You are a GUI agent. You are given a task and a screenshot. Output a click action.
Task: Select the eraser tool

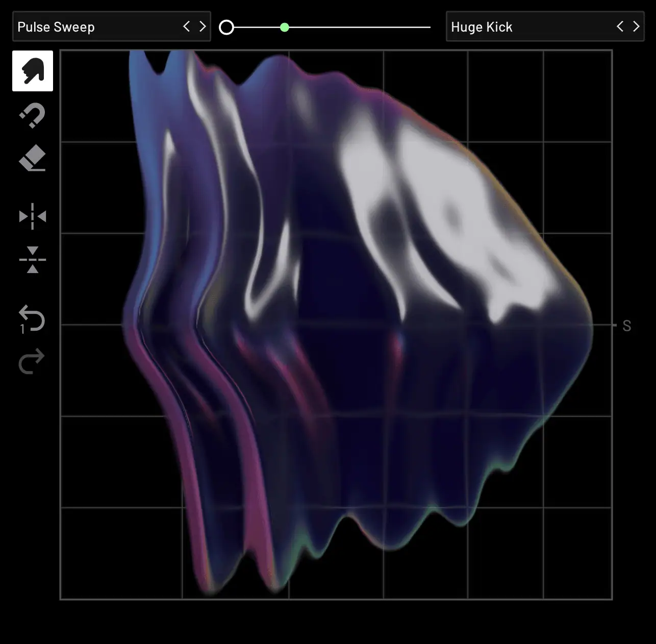click(33, 159)
